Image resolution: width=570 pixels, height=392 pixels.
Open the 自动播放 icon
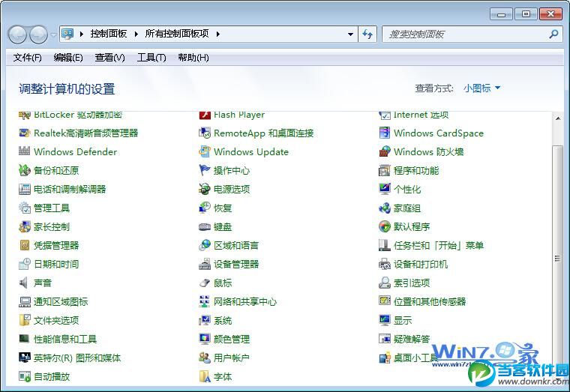[24, 376]
